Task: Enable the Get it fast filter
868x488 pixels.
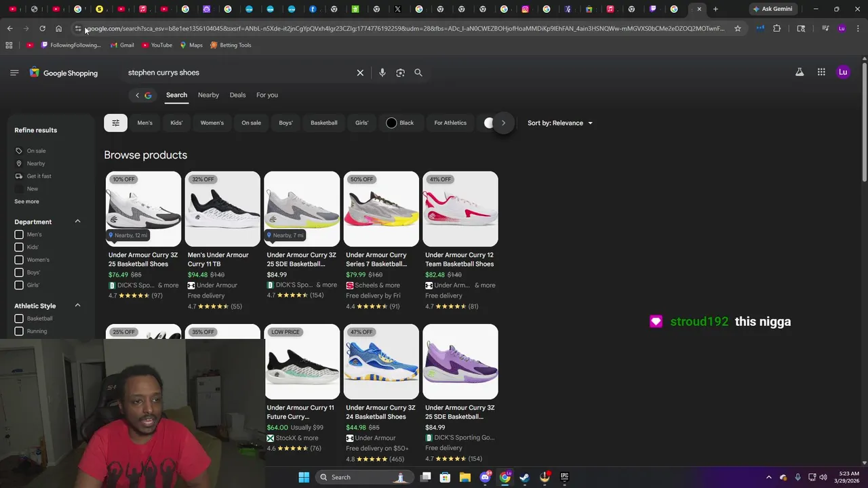Action: tap(33, 176)
